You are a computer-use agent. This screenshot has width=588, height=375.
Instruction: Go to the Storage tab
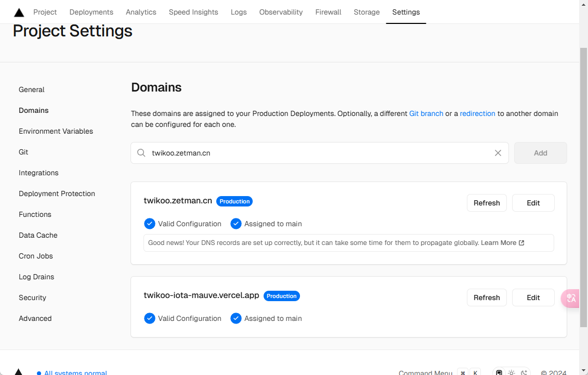(x=367, y=12)
